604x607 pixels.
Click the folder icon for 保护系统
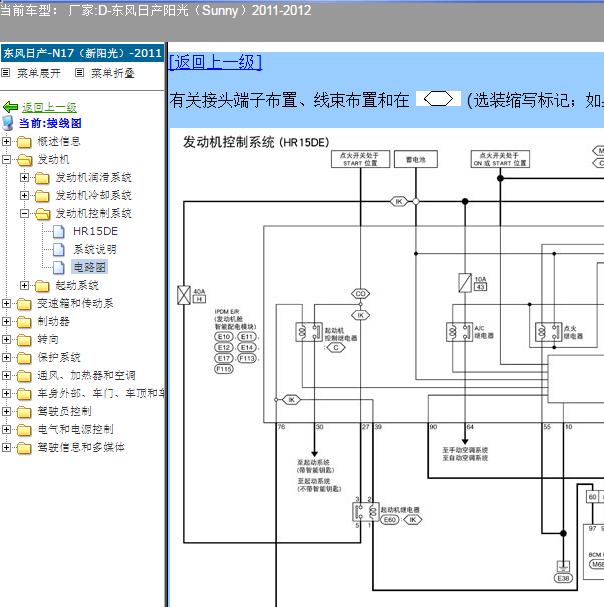pyautogui.click(x=24, y=358)
